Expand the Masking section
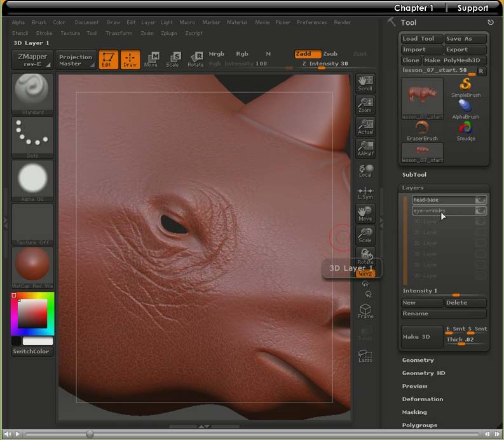Screen dimensions: 504x440 414,412
